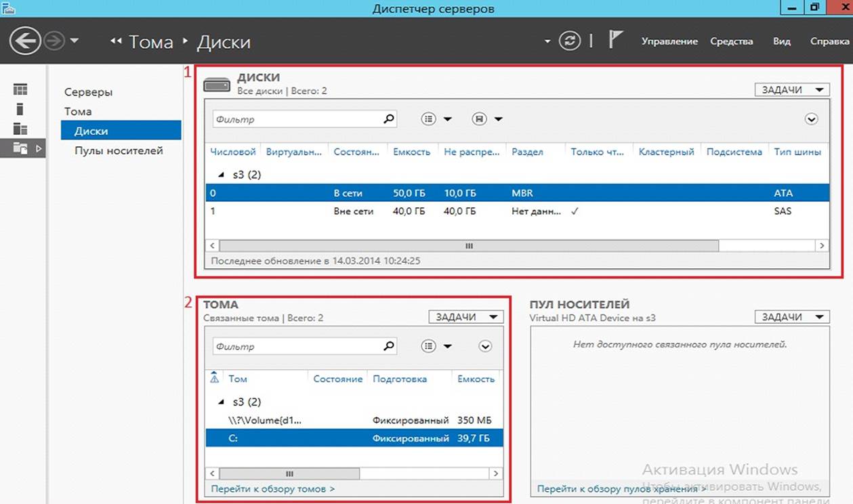Collapse the s3 group in Volumes list
This screenshot has height=504, width=853.
221,402
